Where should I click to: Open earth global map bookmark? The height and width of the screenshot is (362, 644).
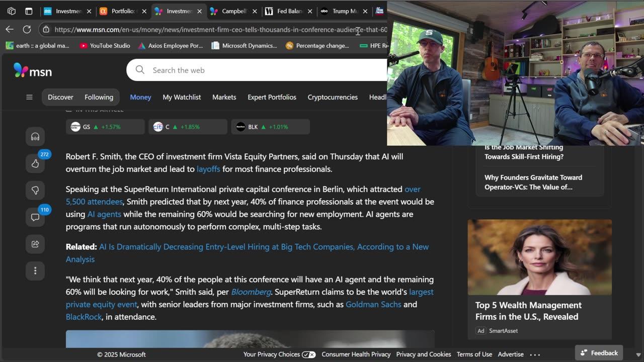pyautogui.click(x=38, y=46)
